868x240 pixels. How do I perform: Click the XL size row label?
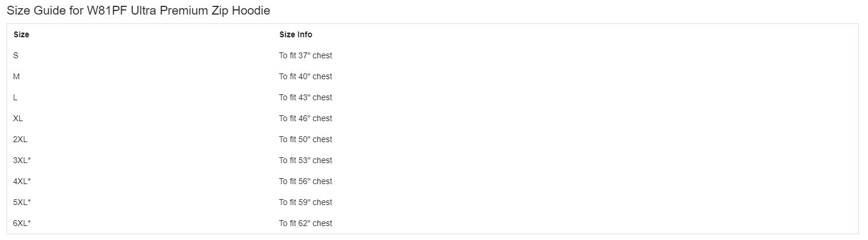[18, 118]
